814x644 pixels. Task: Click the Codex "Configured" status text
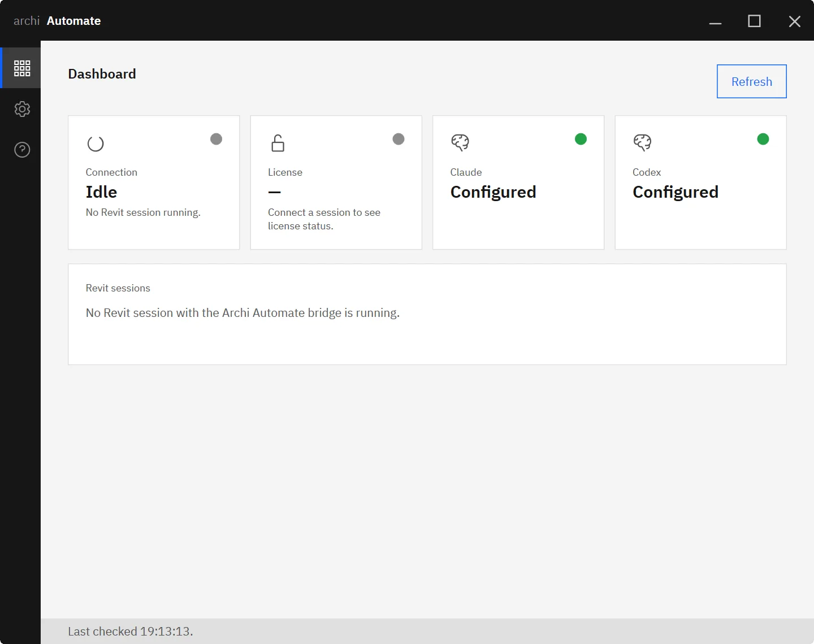[676, 193]
